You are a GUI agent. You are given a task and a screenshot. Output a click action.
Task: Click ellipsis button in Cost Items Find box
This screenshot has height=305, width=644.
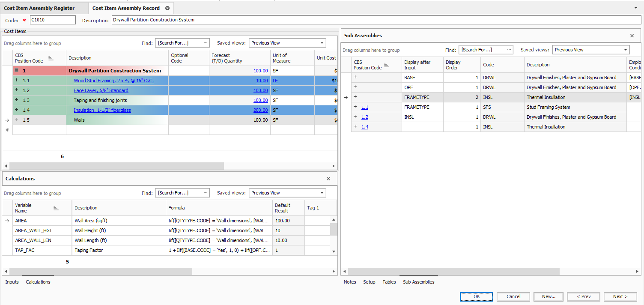[x=206, y=43]
